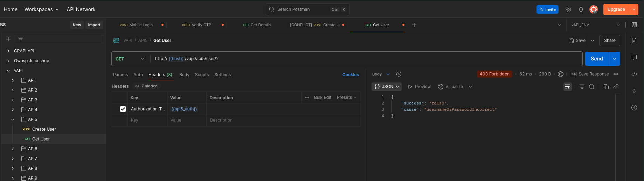The width and height of the screenshot is (644, 181).
Task: Open the comments icon in right sidebar
Action: click(634, 57)
